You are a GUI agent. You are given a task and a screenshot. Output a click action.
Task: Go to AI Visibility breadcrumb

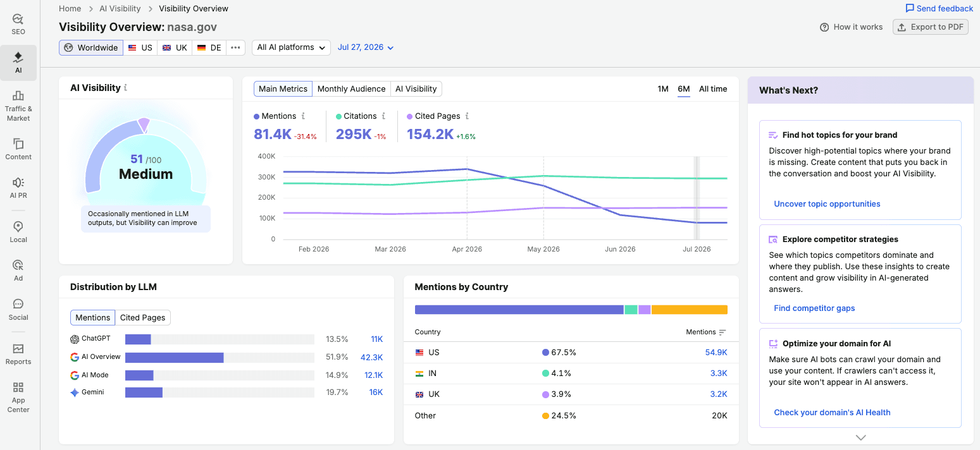[120, 9]
